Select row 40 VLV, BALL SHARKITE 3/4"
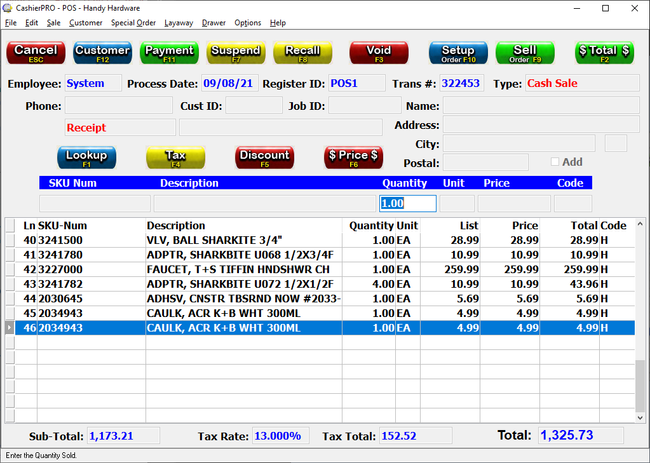The width and height of the screenshot is (650, 463). point(325,240)
